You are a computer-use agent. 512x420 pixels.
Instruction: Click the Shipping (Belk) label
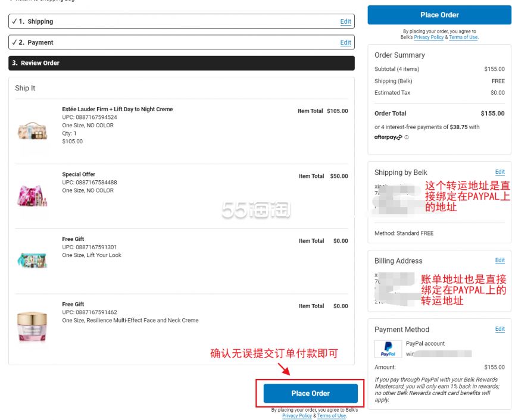tap(393, 81)
